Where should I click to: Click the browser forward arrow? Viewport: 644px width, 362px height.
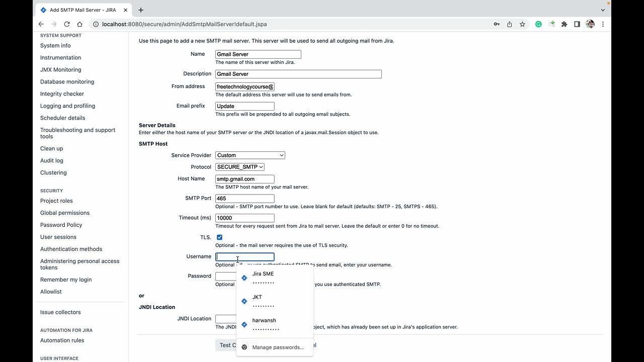[x=54, y=24]
